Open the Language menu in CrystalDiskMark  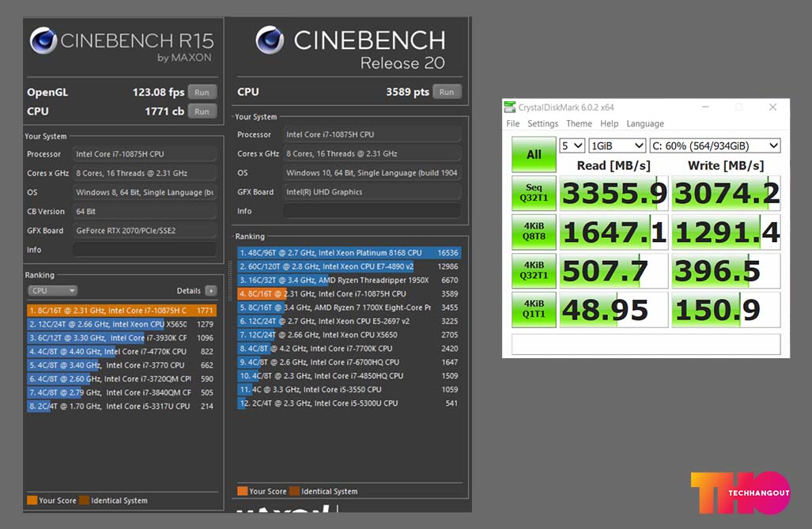click(645, 124)
